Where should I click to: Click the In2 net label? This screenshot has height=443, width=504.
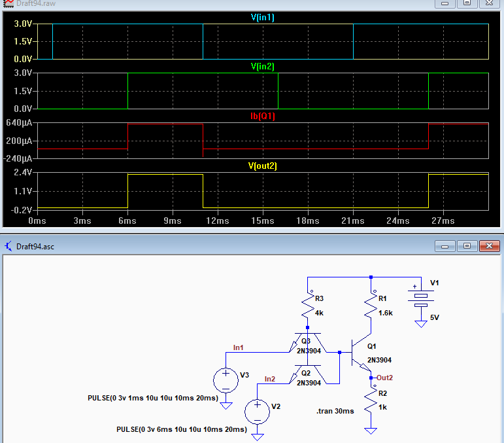(270, 379)
